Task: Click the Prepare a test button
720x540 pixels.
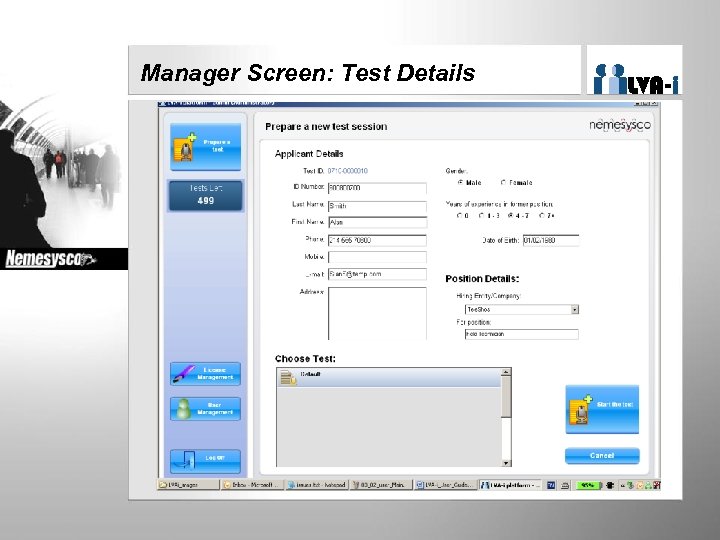Action: 205,147
